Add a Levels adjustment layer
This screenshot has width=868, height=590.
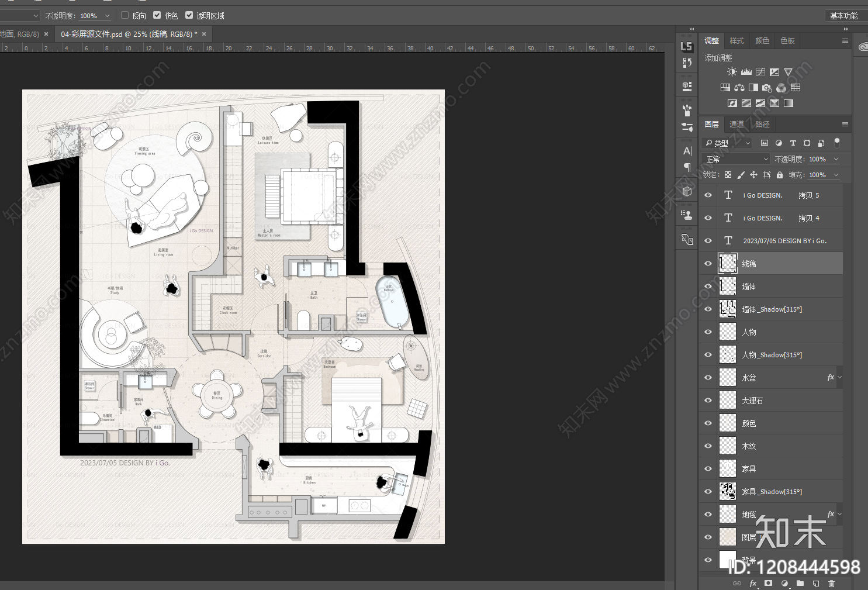click(x=746, y=72)
